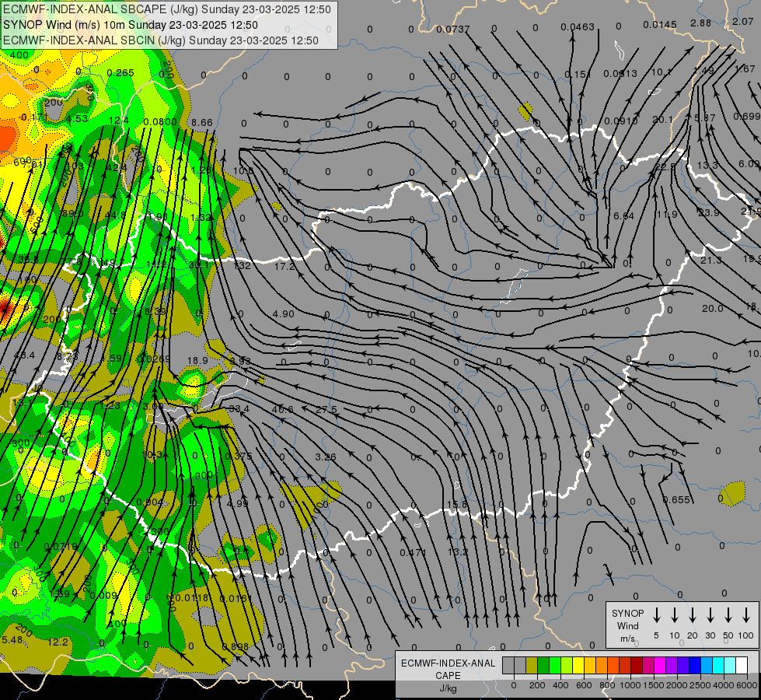
Task: Pick the amber 600–700 legend swatch
Action: click(x=590, y=665)
